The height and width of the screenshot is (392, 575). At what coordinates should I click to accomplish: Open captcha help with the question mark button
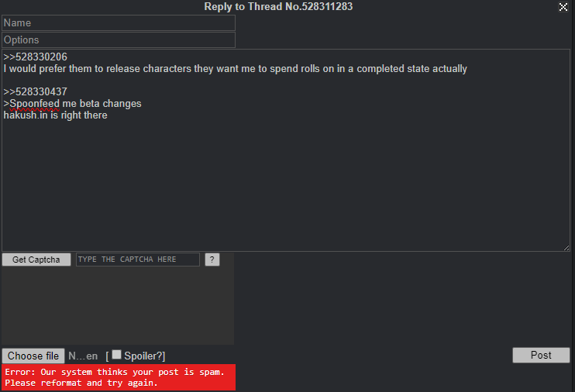click(x=212, y=260)
